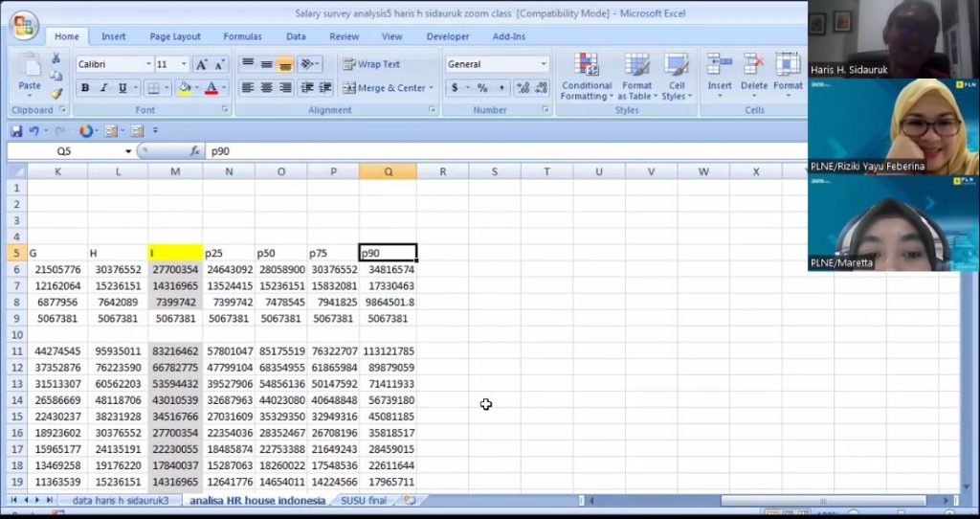This screenshot has height=519, width=980.
Task: Open the SUSU final sheet tab
Action: 364,500
